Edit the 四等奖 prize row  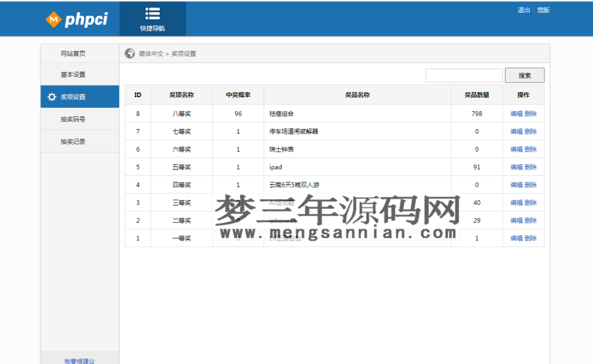[517, 185]
